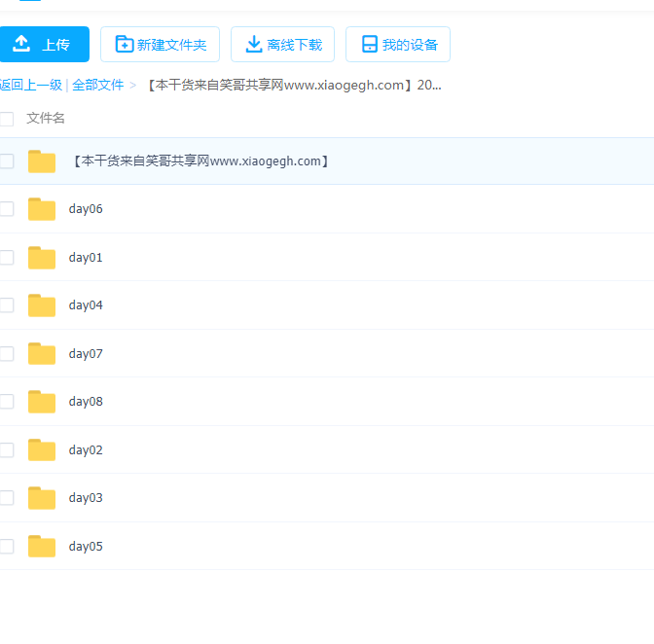Image resolution: width=654 pixels, height=644 pixels.
Task: Click folder icon of 【本干货来自笑哥共享网www.xiaogegh.com】
Action: 42,161
